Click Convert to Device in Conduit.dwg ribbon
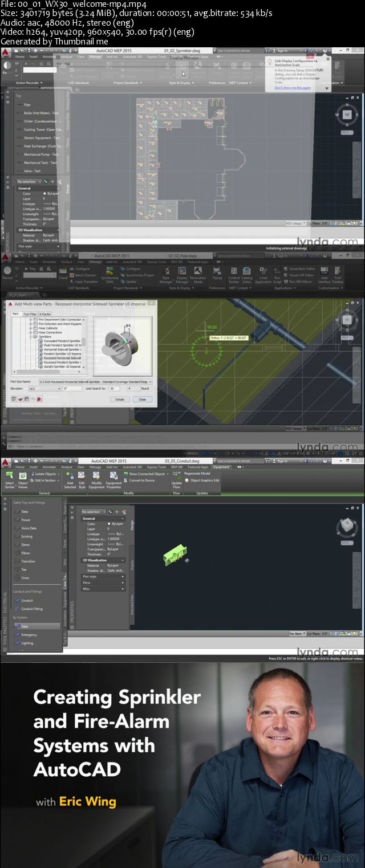Viewport: 365px width, 868px height. [139, 480]
